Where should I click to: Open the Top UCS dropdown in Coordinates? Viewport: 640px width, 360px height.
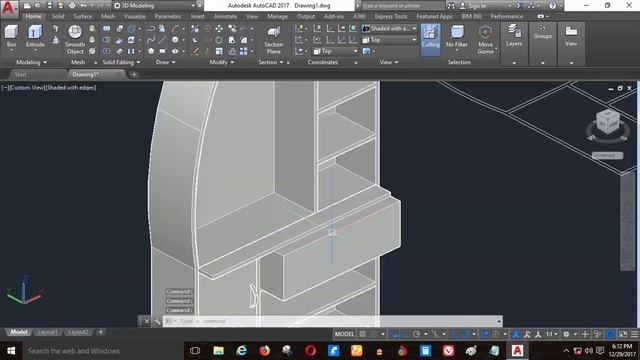coord(336,51)
